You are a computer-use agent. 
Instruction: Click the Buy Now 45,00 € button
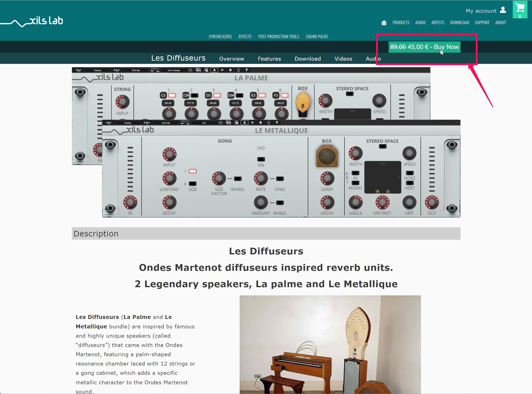(x=424, y=47)
